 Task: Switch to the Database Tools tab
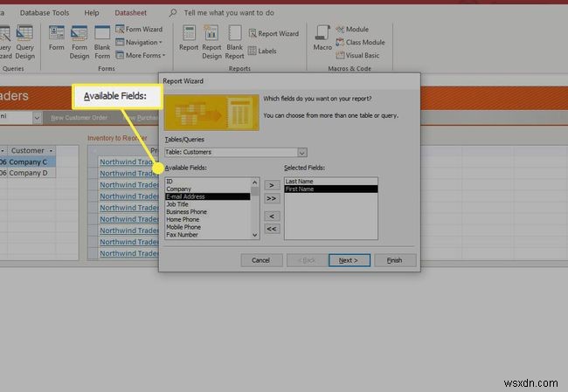click(45, 13)
